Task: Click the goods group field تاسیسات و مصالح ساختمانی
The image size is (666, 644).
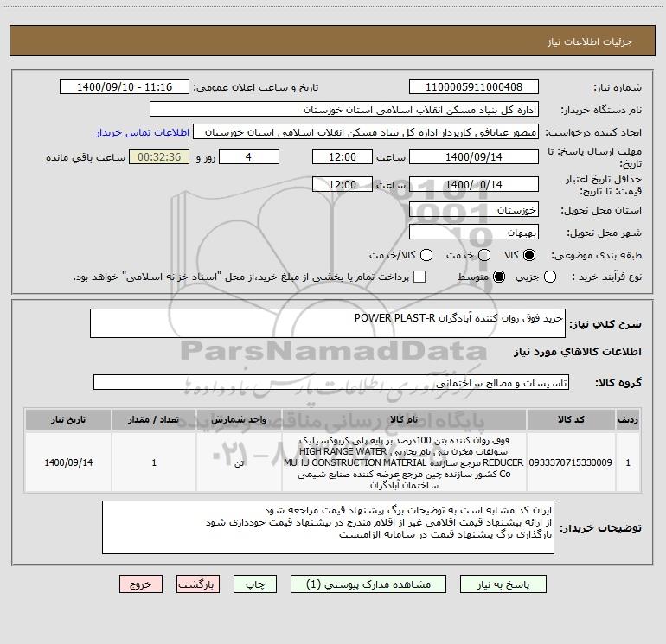Action: click(x=331, y=382)
